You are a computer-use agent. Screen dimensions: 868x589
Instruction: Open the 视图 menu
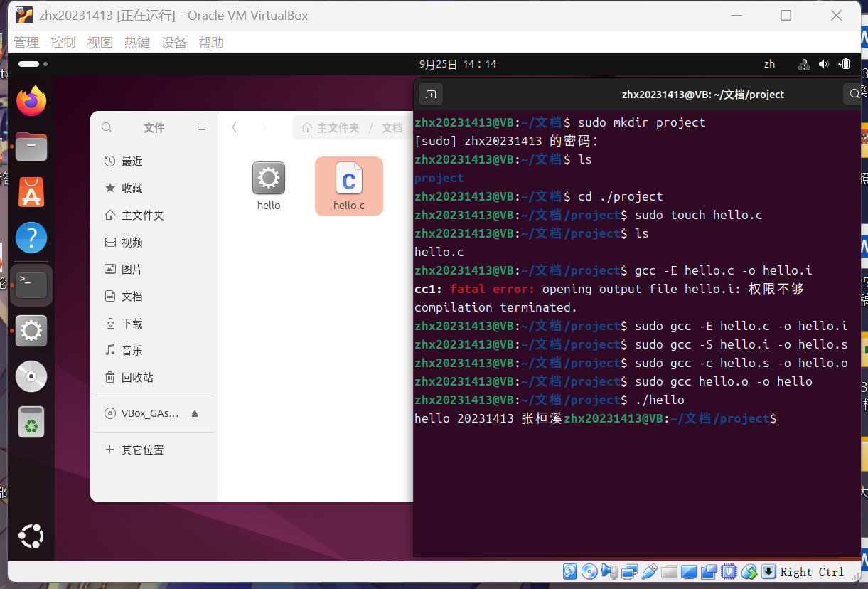pos(100,43)
